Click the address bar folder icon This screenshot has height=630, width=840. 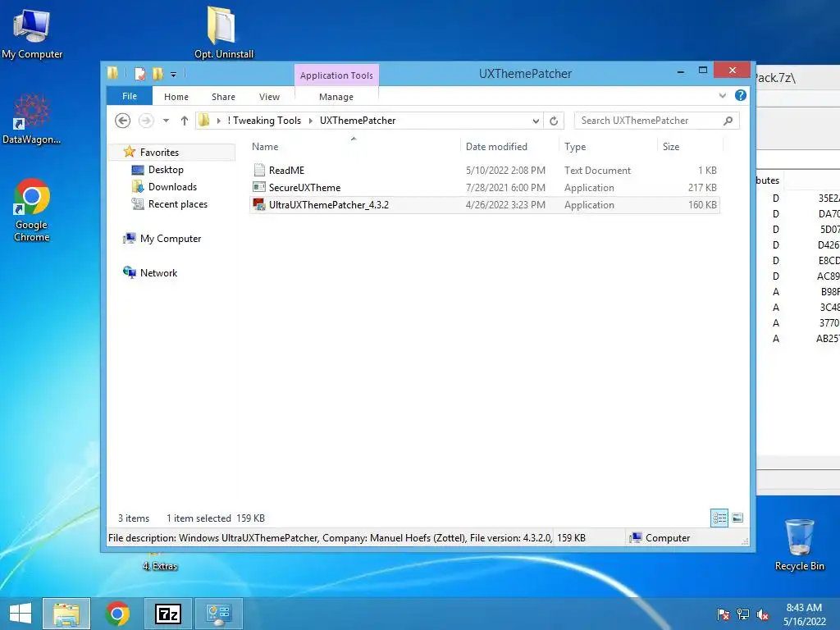pos(204,121)
